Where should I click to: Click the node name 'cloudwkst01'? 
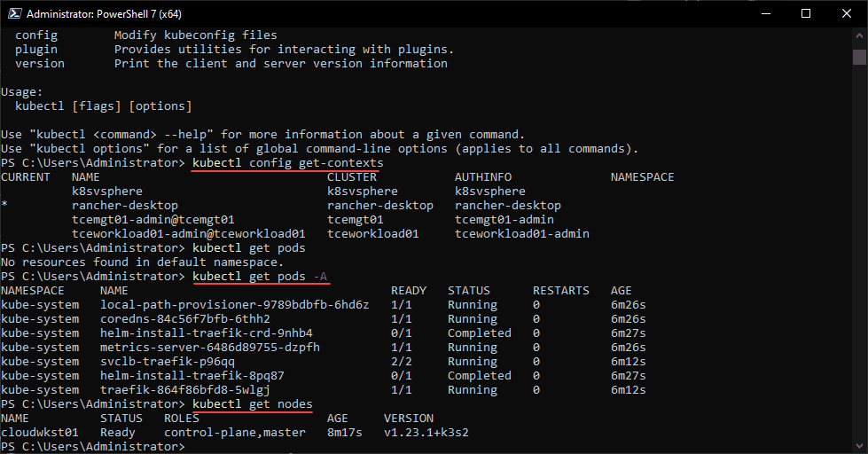(39, 433)
